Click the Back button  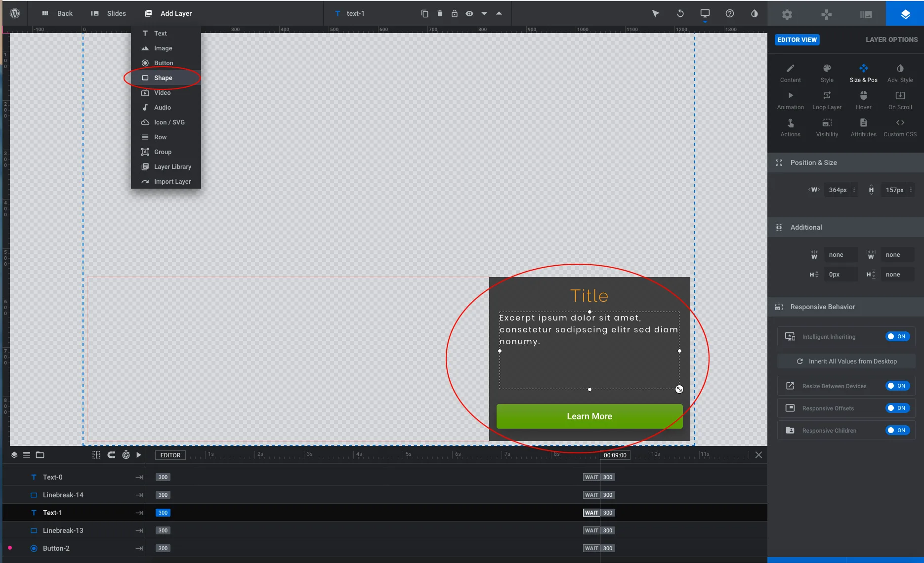(x=57, y=13)
